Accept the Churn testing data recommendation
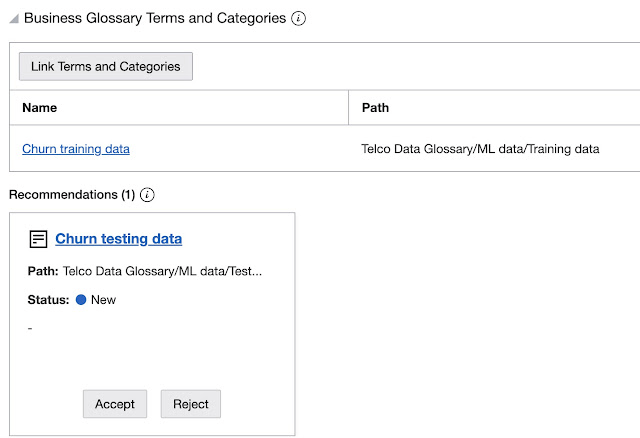The height and width of the screenshot is (438, 640). pyautogui.click(x=115, y=404)
